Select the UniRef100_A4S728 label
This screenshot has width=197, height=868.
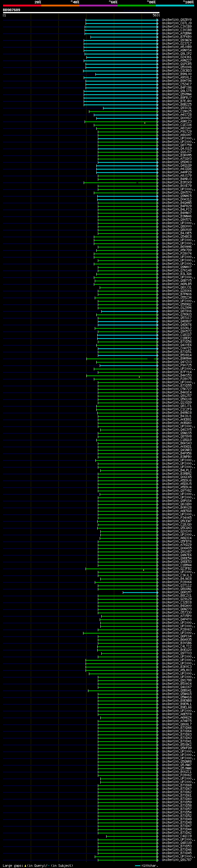click(x=176, y=115)
